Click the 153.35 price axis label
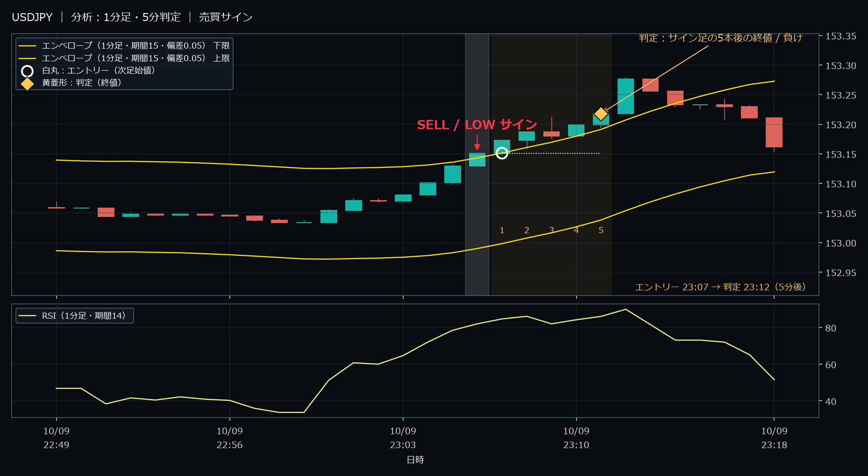868x476 pixels. coord(841,36)
